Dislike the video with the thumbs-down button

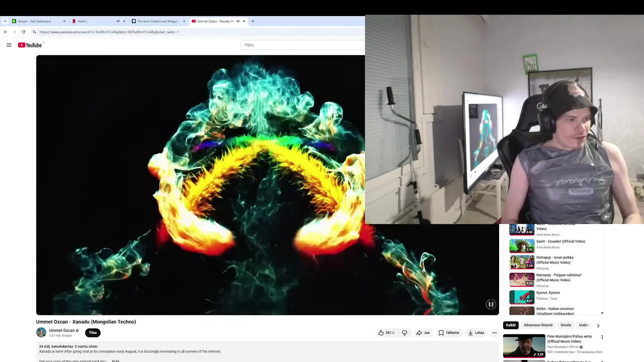(405, 332)
